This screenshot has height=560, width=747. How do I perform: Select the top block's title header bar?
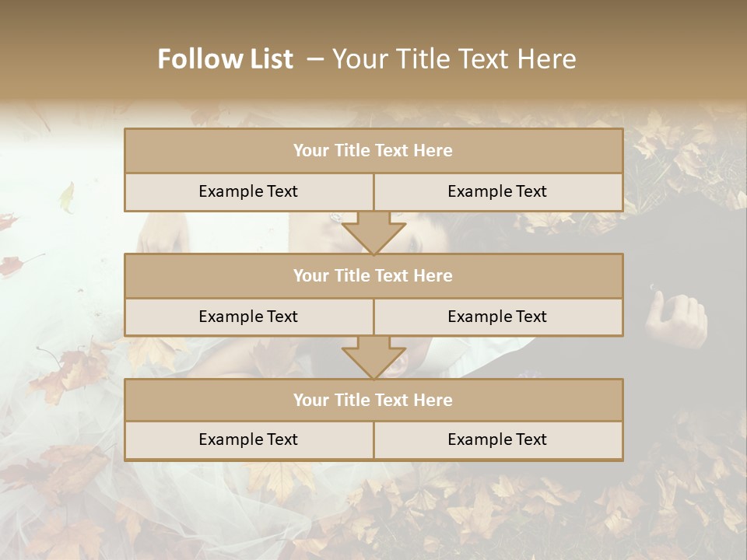(373, 151)
